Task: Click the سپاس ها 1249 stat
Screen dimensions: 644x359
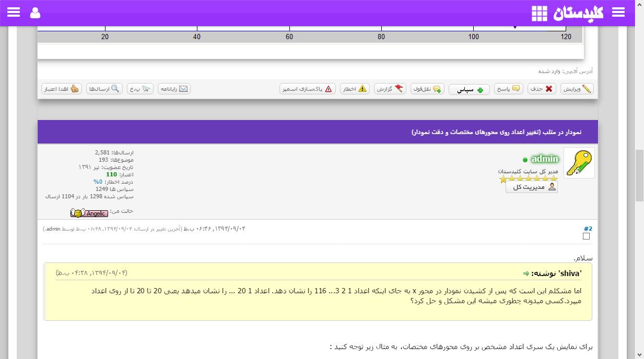Action: tap(114, 189)
